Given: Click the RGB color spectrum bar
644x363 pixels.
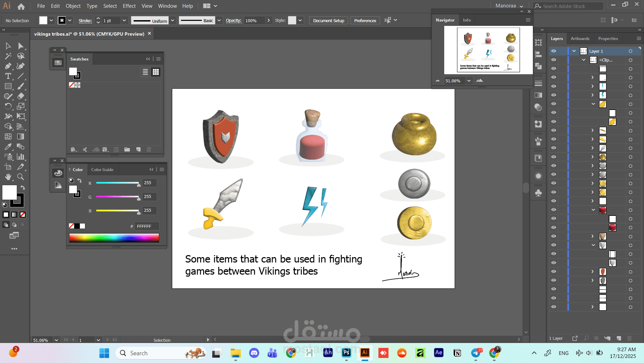Looking at the screenshot, I should point(114,238).
